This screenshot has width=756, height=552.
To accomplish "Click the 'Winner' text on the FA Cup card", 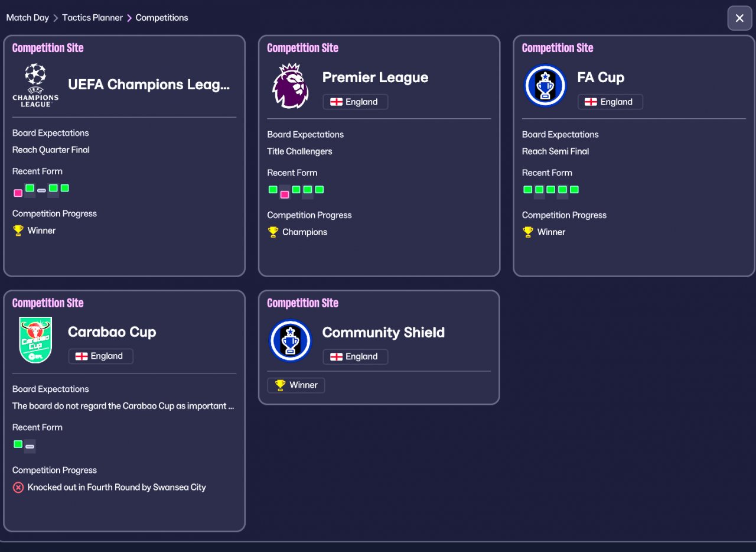I will click(x=551, y=232).
